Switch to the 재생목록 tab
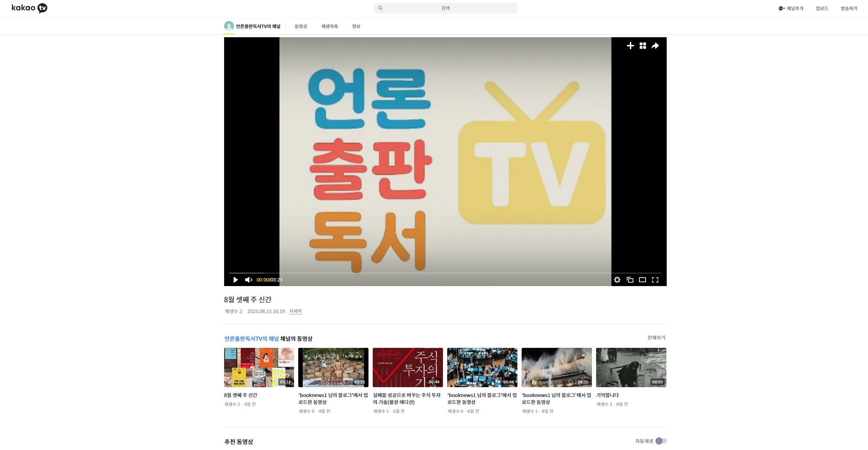868x450 pixels. [329, 26]
